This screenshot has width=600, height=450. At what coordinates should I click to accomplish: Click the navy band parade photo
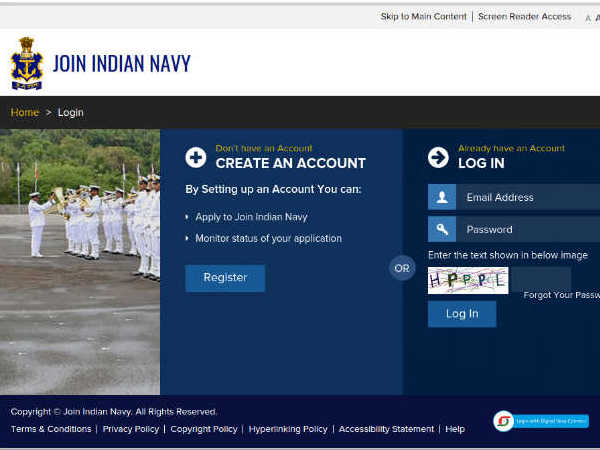80,262
